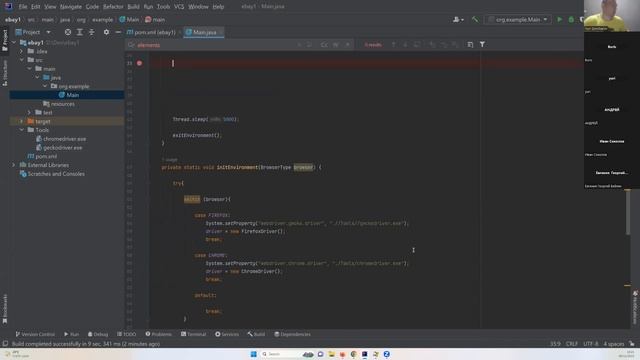
Task: Select chromedriver.exe in the project tree
Action: 61,139
